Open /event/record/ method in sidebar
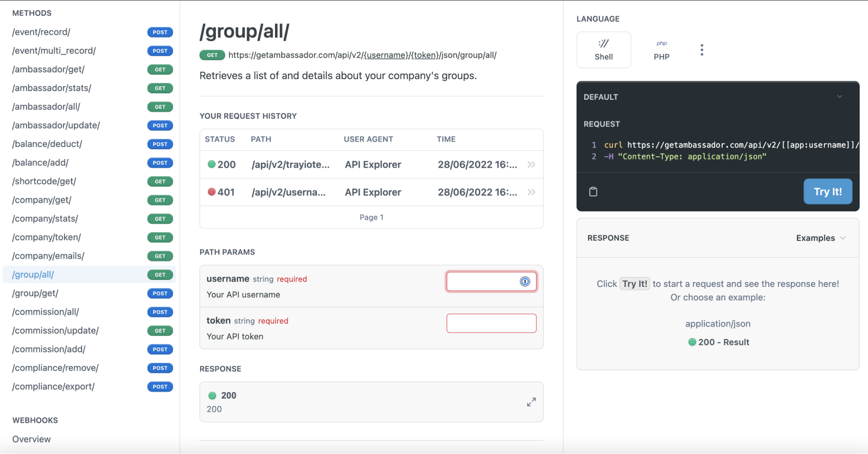The height and width of the screenshot is (454, 868). coord(41,32)
